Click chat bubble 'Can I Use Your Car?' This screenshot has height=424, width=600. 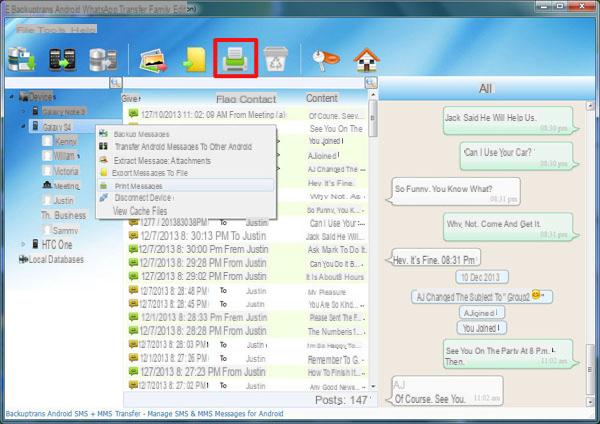coord(518,156)
